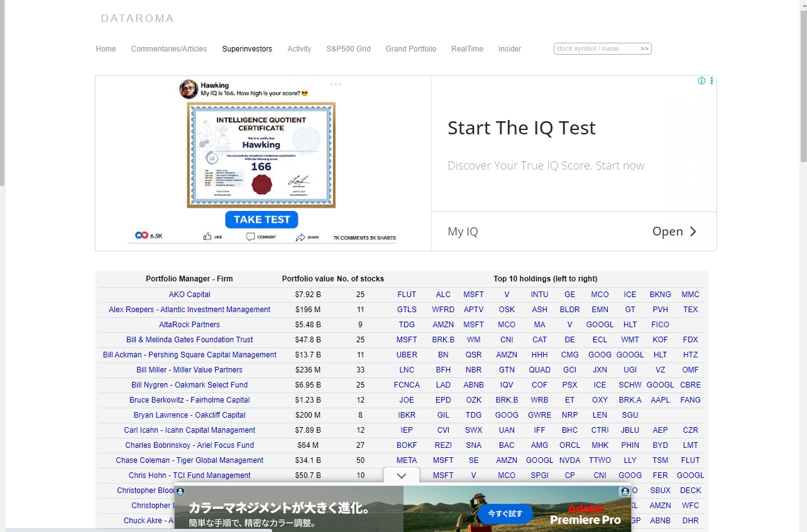Open the Insider menu item

click(x=509, y=49)
